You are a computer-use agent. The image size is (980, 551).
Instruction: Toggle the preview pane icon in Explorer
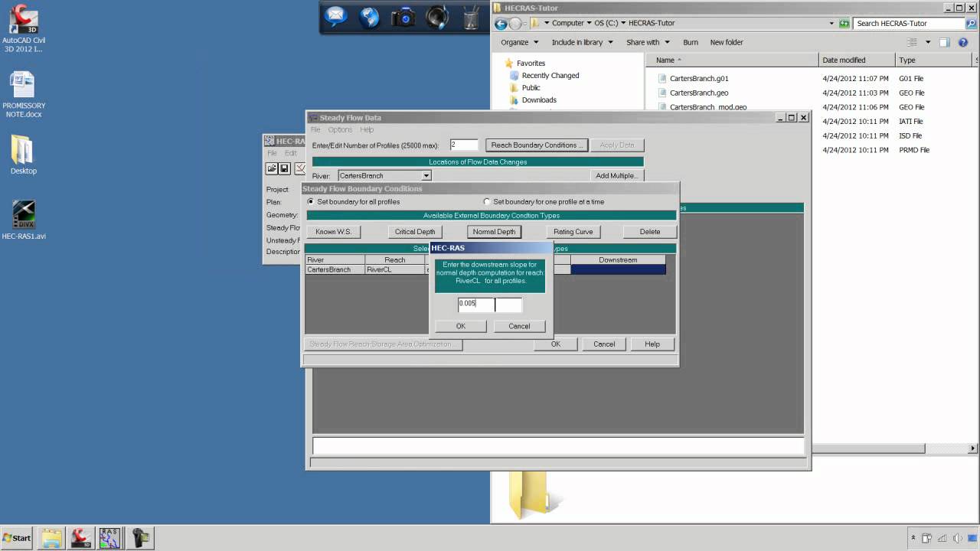(x=944, y=43)
